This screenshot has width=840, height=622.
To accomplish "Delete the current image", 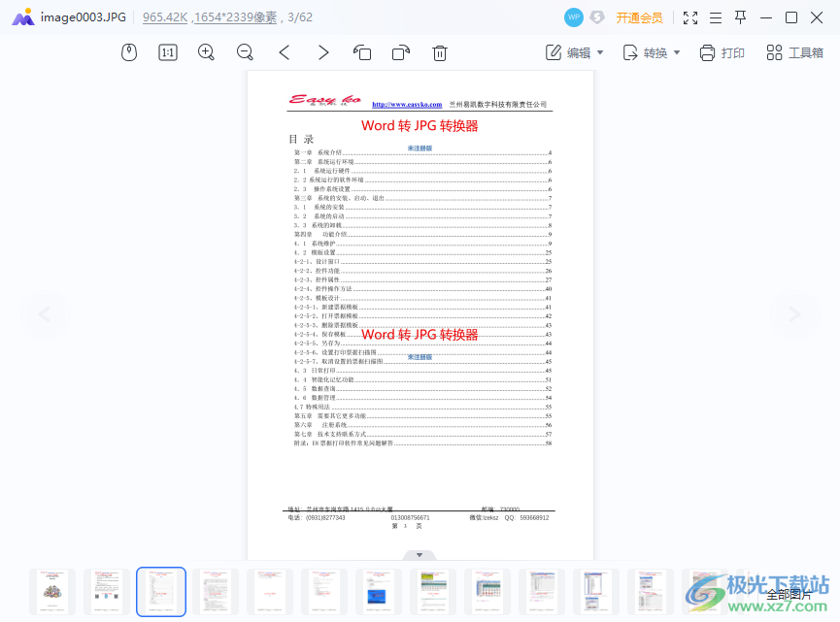I will [x=439, y=52].
